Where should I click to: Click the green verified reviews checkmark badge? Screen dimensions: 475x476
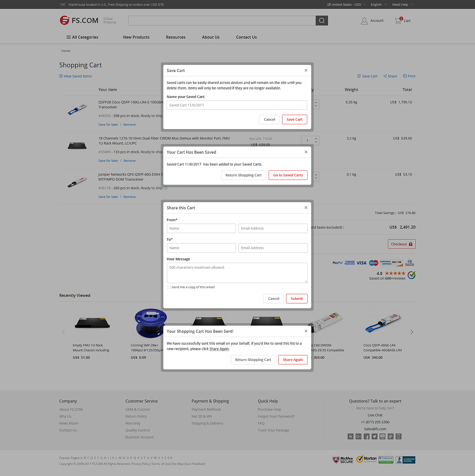coord(412,275)
